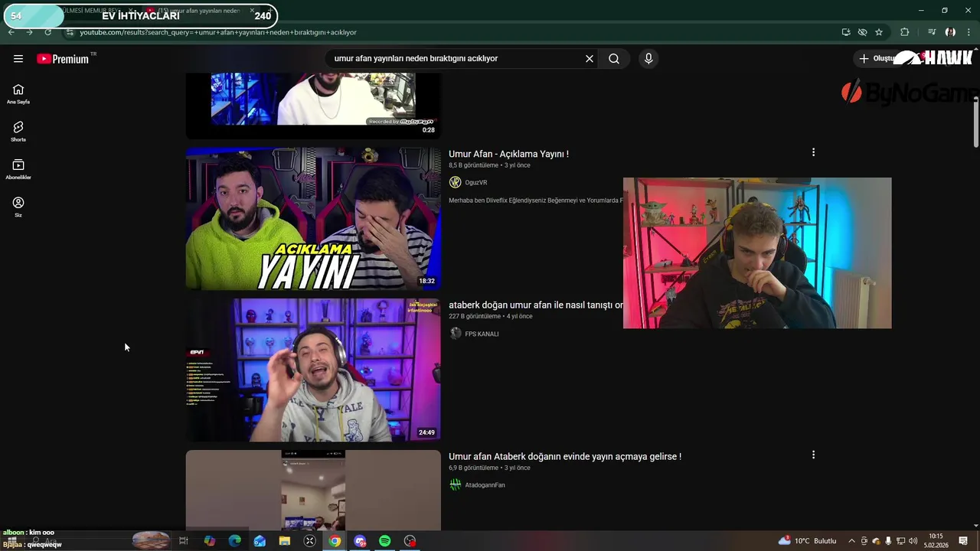
Task: Click the OguzVR channel avatar
Action: click(x=456, y=182)
